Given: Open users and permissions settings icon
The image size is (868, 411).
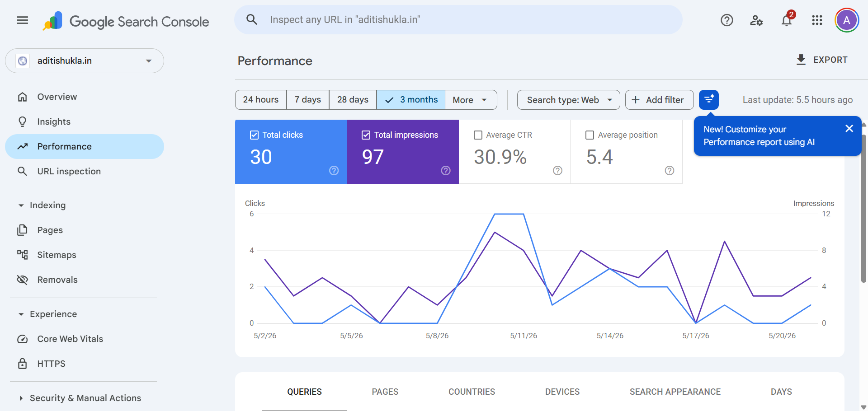Looking at the screenshot, I should (x=756, y=20).
